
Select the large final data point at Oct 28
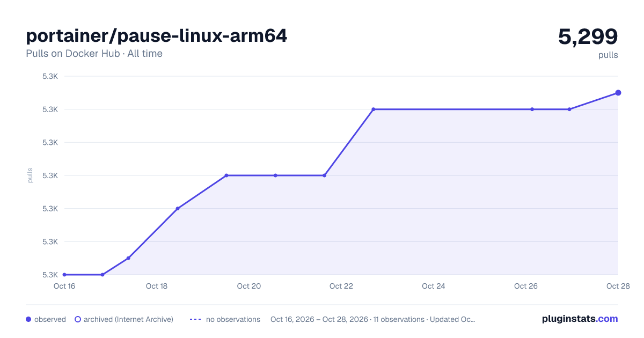618,93
